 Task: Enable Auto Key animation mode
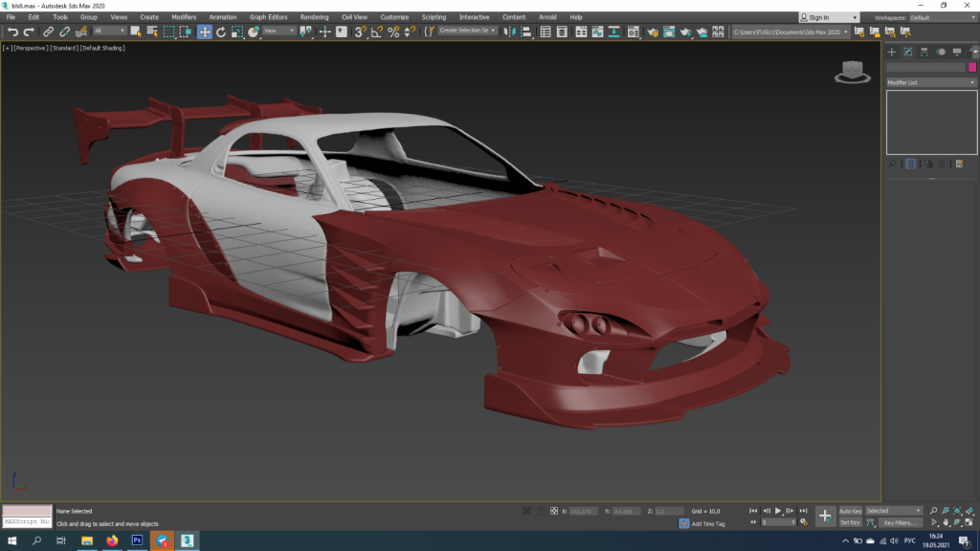(850, 511)
